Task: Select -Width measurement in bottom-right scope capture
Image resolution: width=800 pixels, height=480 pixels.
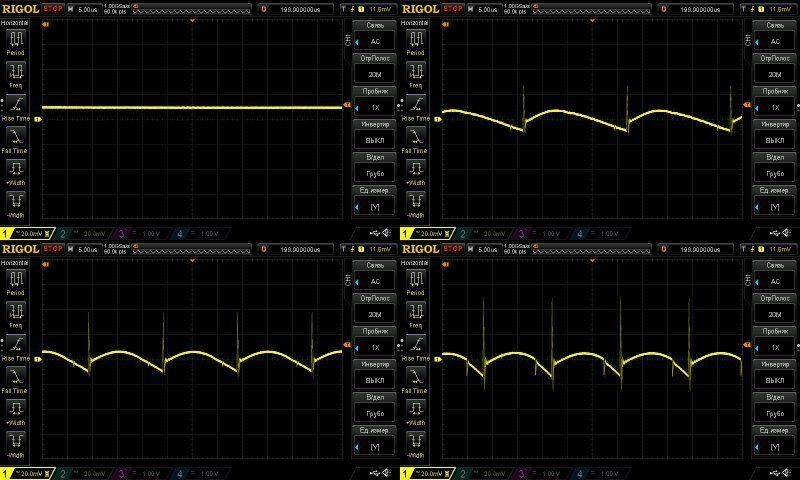Action: [415, 445]
